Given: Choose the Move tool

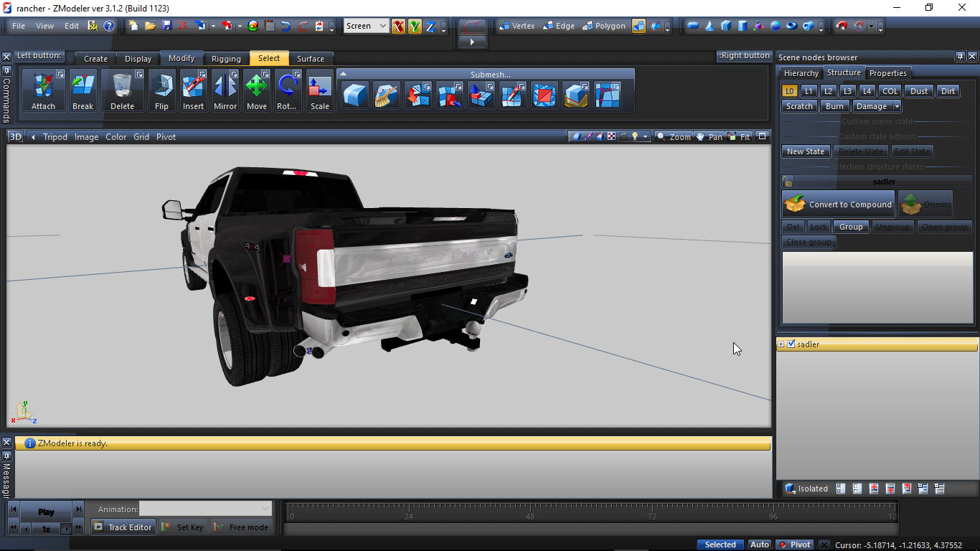Looking at the screenshot, I should pyautogui.click(x=256, y=90).
